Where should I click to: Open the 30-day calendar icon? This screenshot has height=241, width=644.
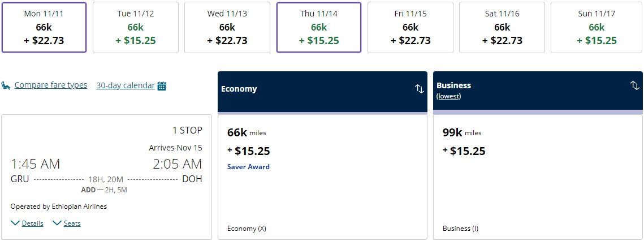pos(162,86)
